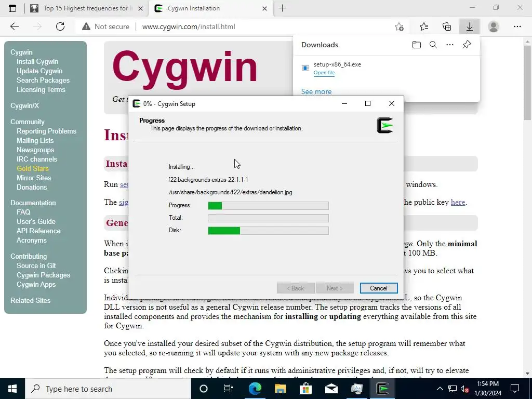Show hidden system tray icons
Viewport: 532px width, 399px height.
(440, 389)
